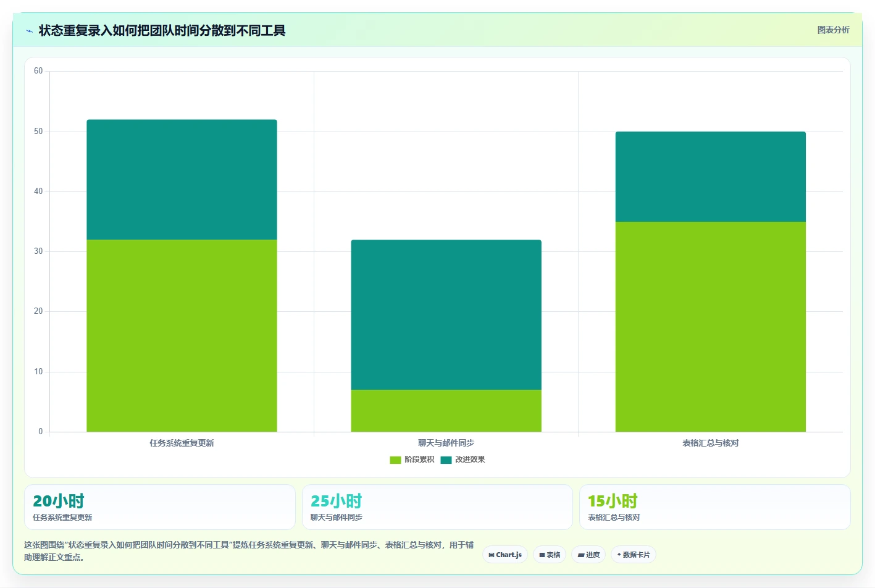Click the y-axis value 30
The height and width of the screenshot is (588, 875).
(38, 251)
